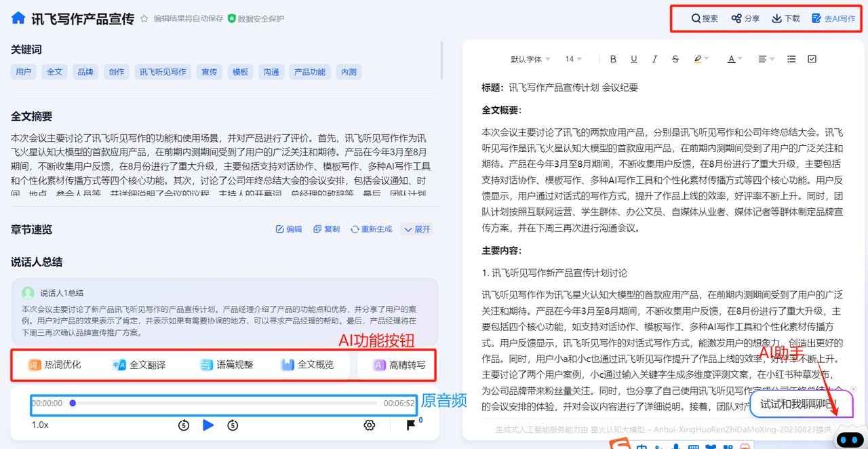Open the 分享 share option
The width and height of the screenshot is (868, 449).
coord(745,19)
